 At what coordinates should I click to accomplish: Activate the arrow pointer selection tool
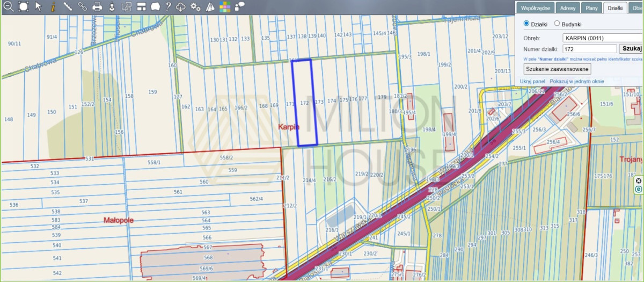[x=38, y=6]
